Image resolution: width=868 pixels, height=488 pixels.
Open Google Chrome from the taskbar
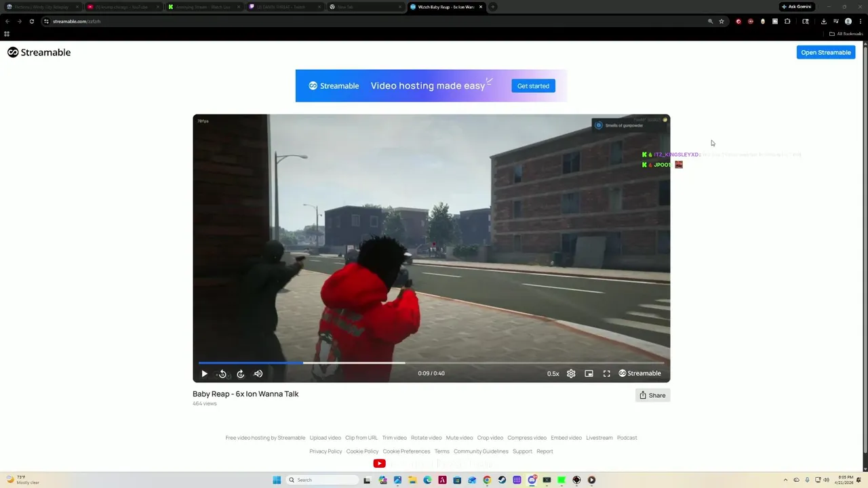point(487,480)
